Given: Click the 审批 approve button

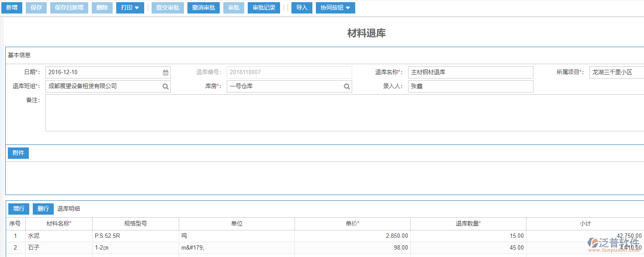Looking at the screenshot, I should pyautogui.click(x=233, y=7).
